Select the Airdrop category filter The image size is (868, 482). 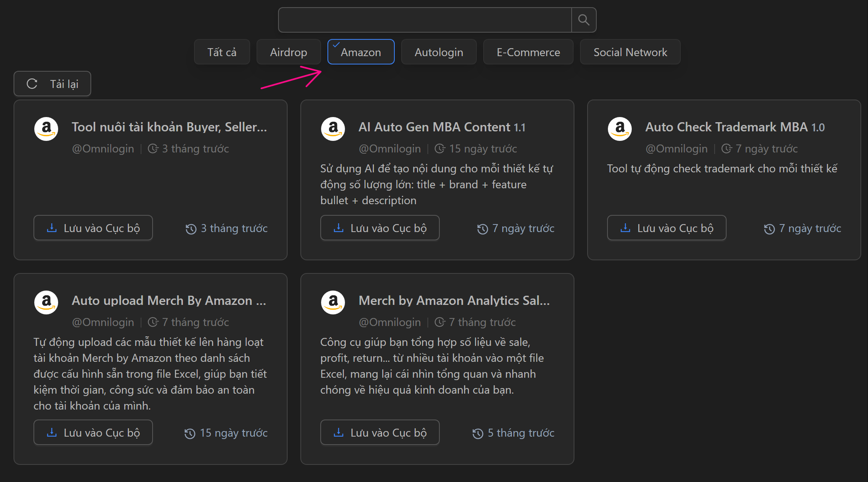click(x=288, y=52)
